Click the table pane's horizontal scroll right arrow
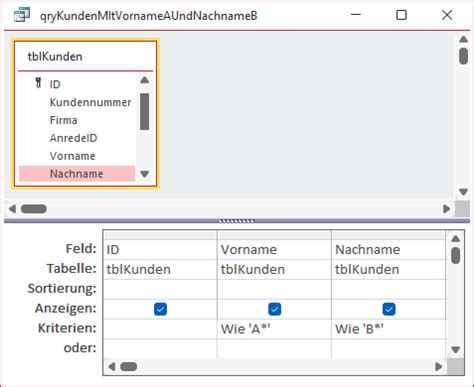The height and width of the screenshot is (387, 474). tap(447, 209)
